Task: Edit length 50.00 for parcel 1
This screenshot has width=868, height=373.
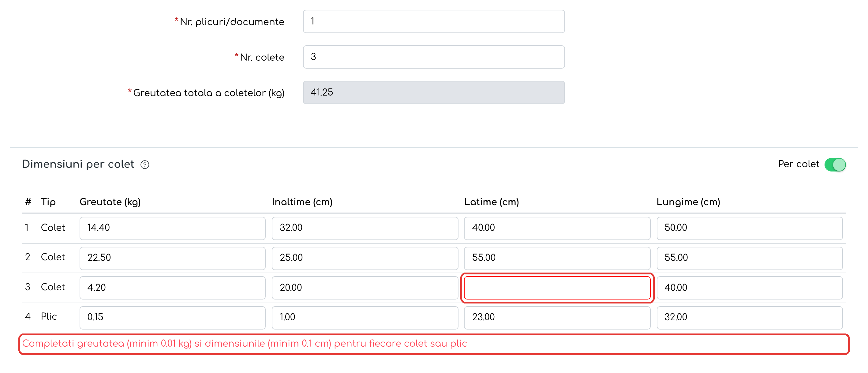Action: click(750, 228)
